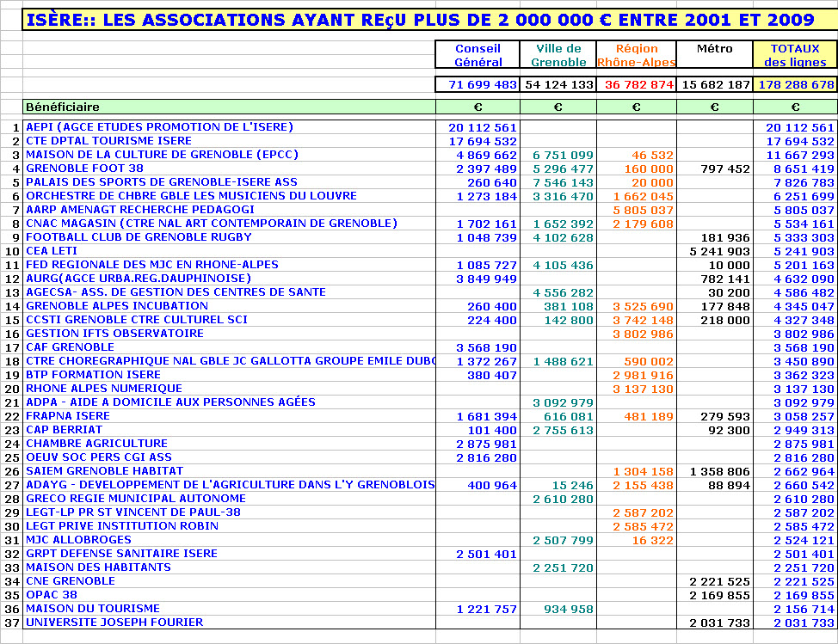Select the CHAMBRE AGRICULTURE name cell

click(96, 444)
